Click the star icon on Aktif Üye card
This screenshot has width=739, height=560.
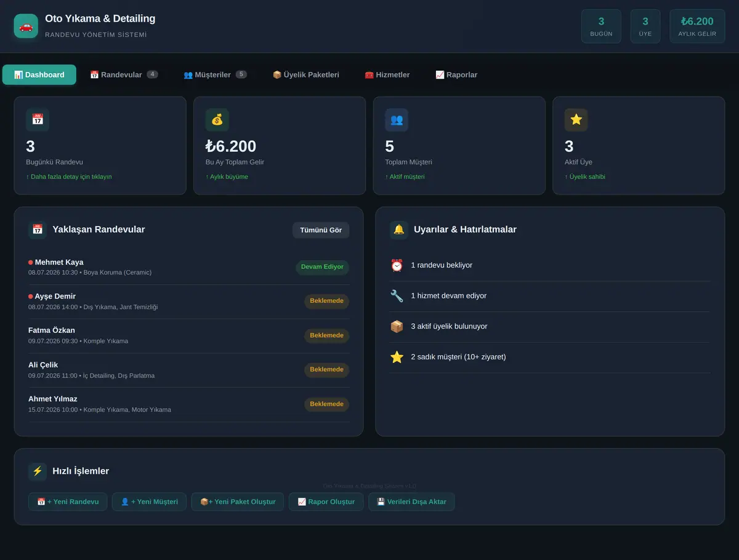tap(576, 120)
